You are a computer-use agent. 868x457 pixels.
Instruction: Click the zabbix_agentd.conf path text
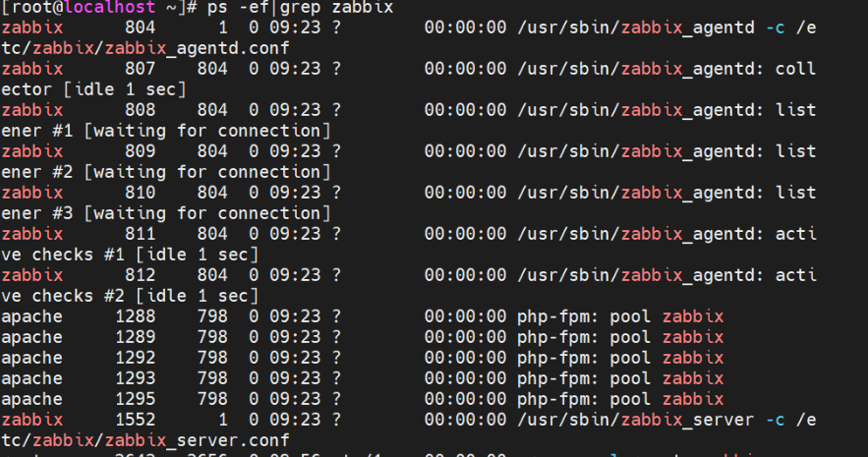145,48
